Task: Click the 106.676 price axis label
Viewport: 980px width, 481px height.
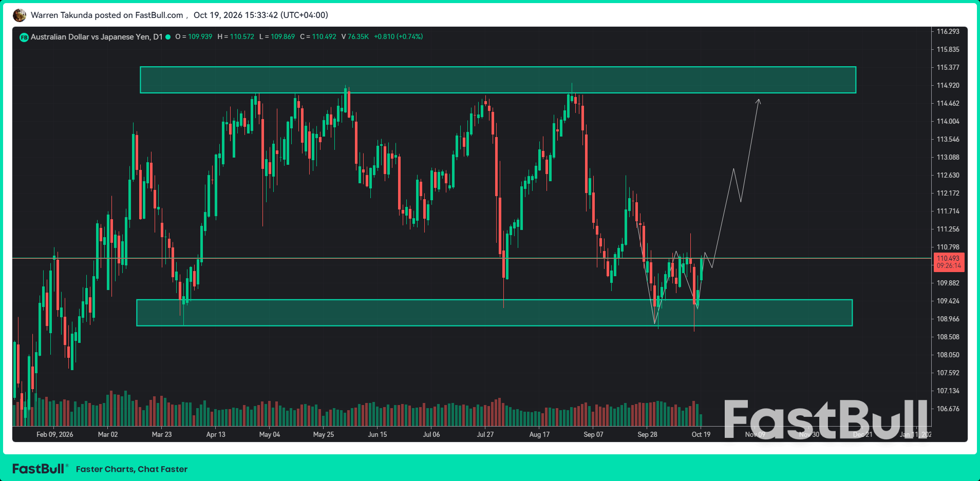Action: 948,409
